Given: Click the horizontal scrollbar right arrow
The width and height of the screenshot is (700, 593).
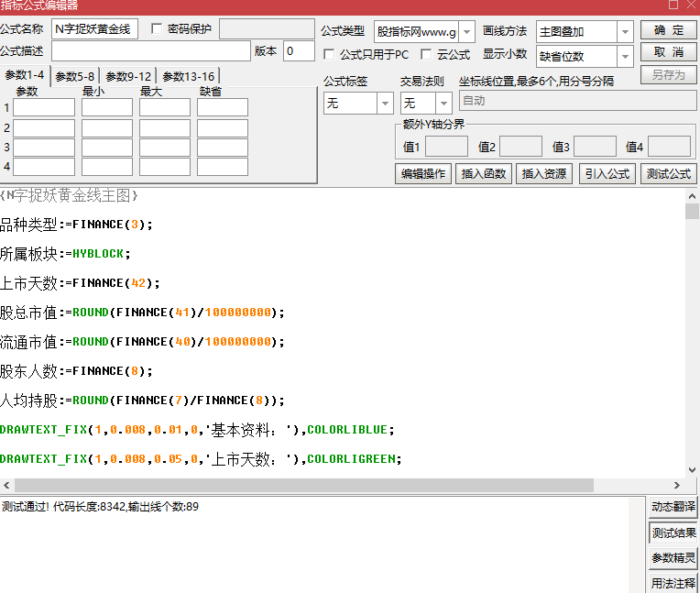Looking at the screenshot, I should tap(677, 485).
